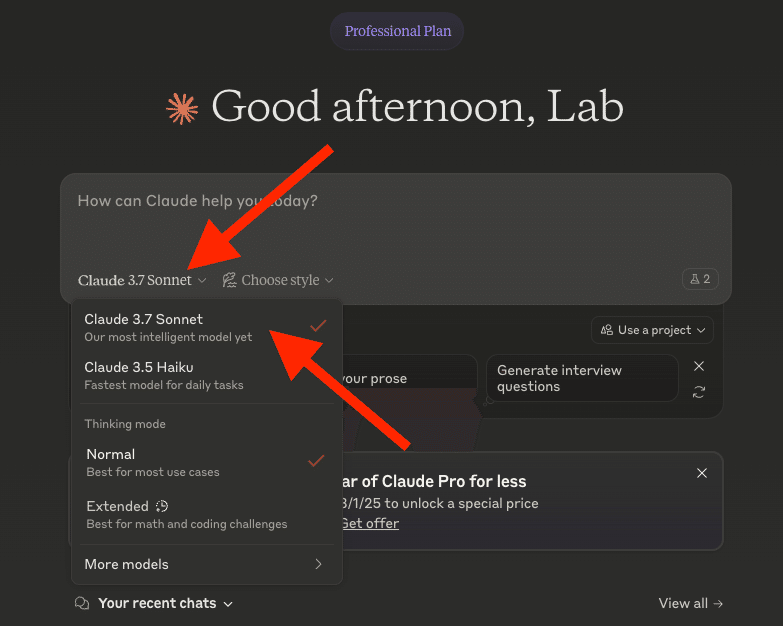Click the Extended thinking clock icon
Image resolution: width=783 pixels, height=626 pixels.
click(161, 506)
